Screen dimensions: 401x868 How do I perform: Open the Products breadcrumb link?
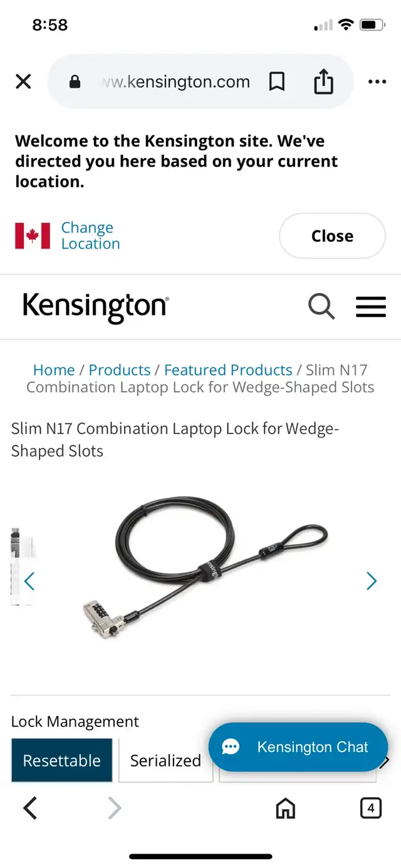(120, 369)
